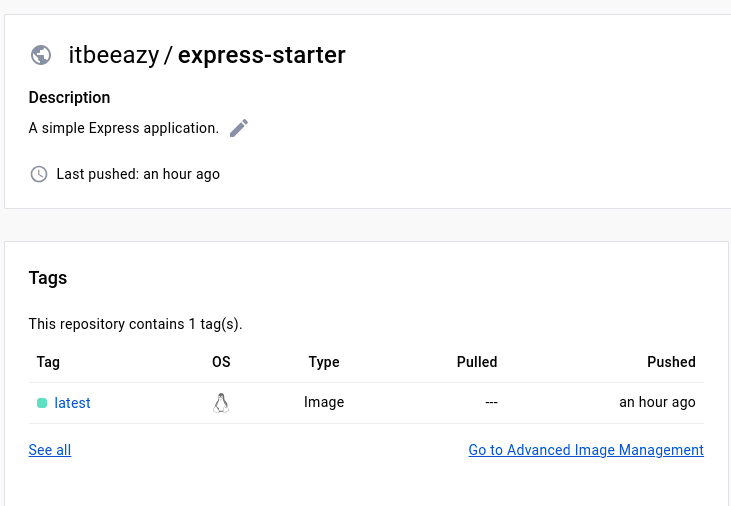Click the Image type cell
Image resolution: width=731 pixels, height=506 pixels.
tap(324, 402)
